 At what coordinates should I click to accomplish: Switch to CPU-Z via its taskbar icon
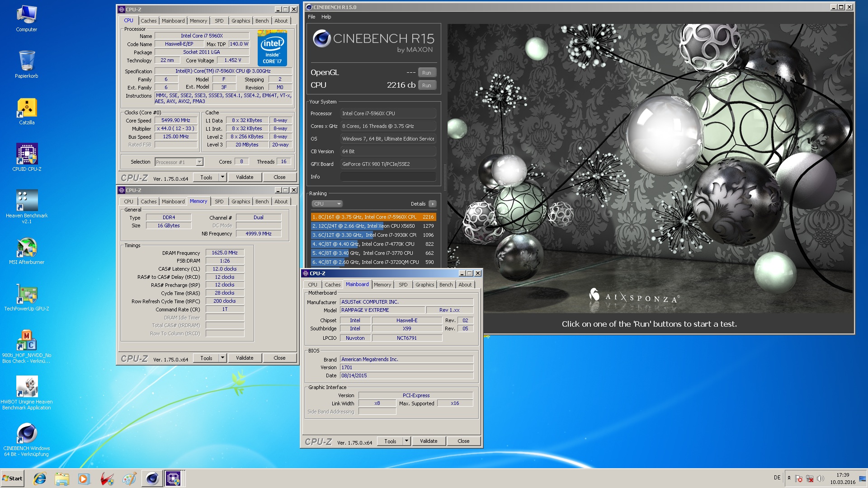(173, 479)
